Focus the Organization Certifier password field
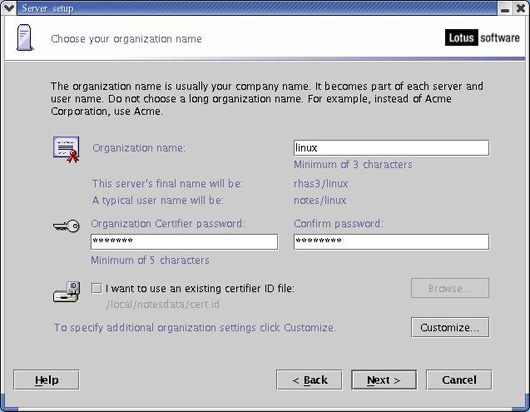This screenshot has height=412, width=530. (184, 242)
